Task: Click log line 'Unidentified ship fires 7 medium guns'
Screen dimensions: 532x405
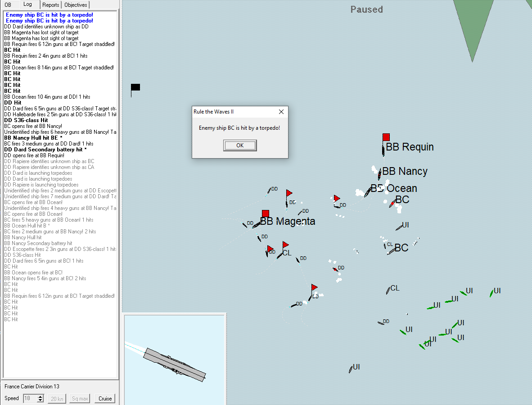Action: pyautogui.click(x=60, y=196)
